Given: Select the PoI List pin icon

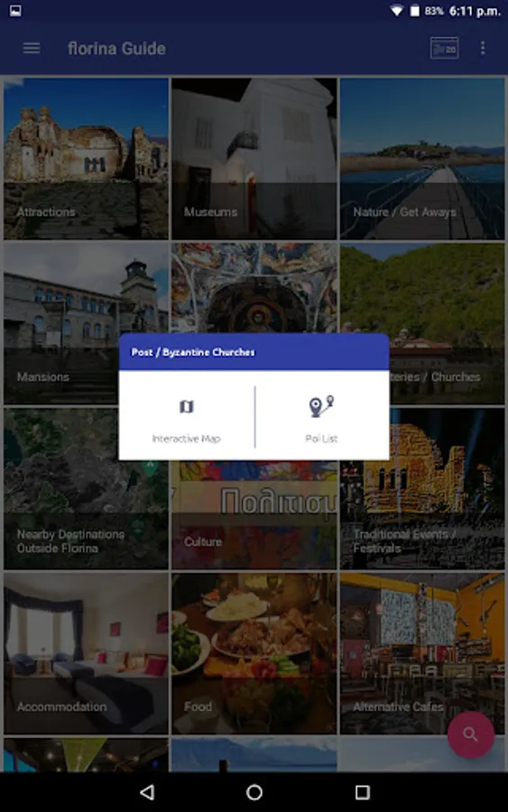Looking at the screenshot, I should (x=321, y=406).
